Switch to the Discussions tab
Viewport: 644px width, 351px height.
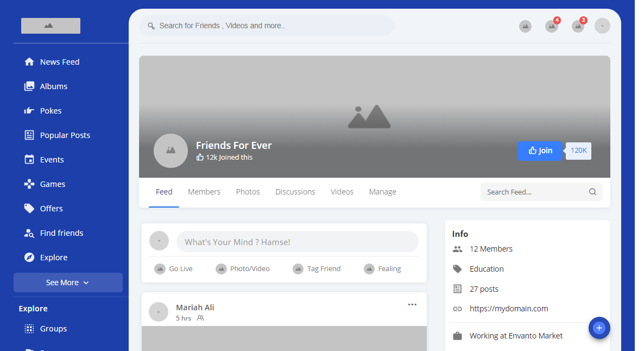295,192
